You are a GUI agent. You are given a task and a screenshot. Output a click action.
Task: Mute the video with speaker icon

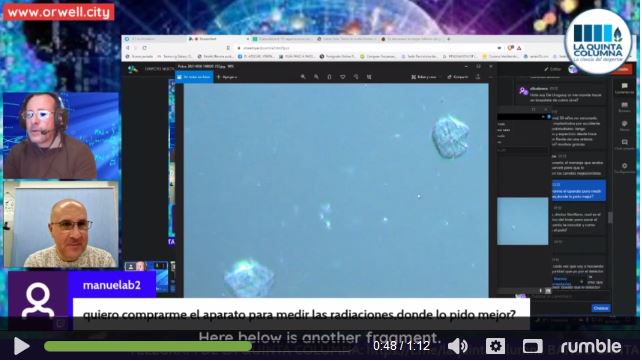458,346
